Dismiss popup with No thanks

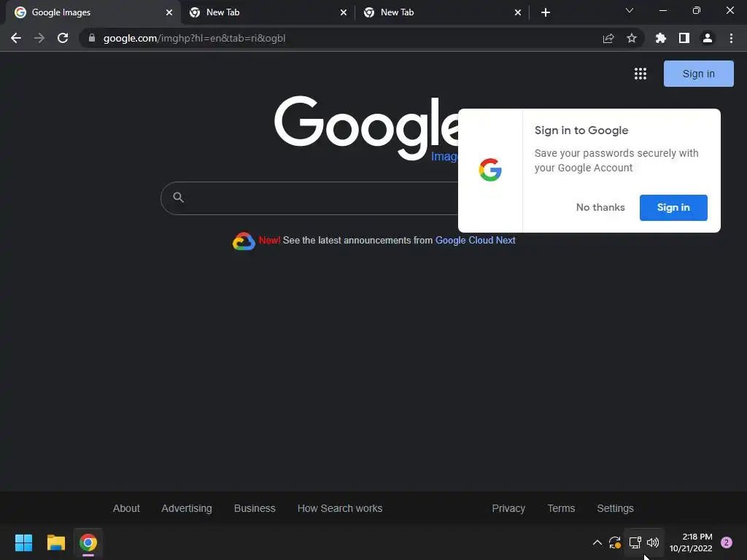[x=600, y=208]
